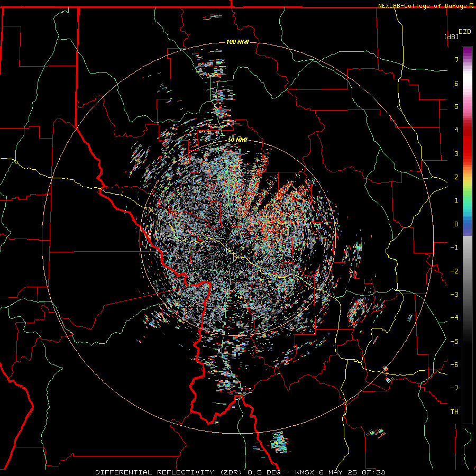Click the KMSX station identifier in the caption

[305, 472]
